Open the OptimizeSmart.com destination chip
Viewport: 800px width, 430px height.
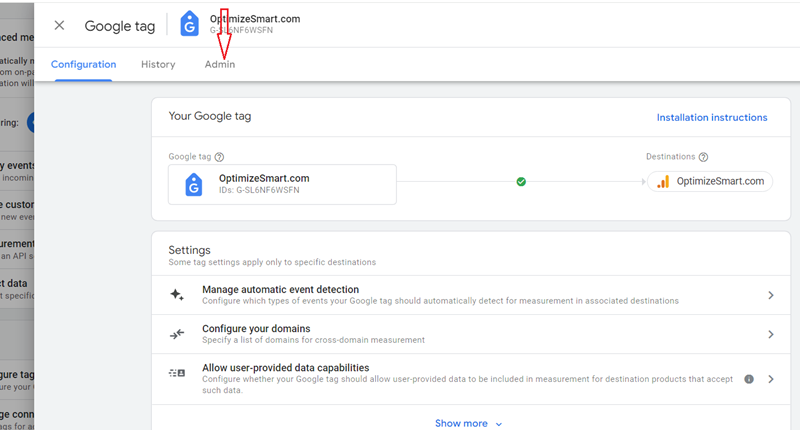pyautogui.click(x=710, y=182)
